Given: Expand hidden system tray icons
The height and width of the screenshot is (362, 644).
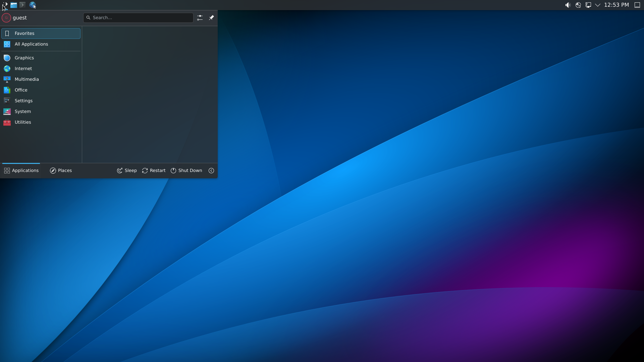Looking at the screenshot, I should click(598, 5).
